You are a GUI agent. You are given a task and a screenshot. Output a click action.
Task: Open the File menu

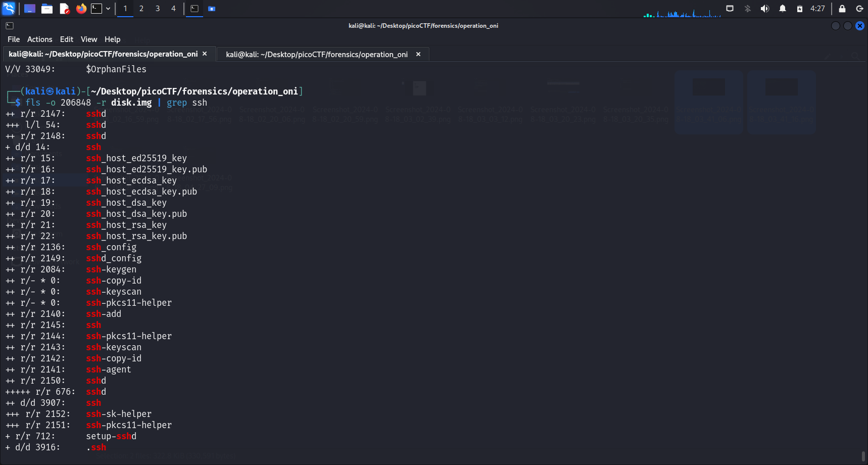coord(14,39)
